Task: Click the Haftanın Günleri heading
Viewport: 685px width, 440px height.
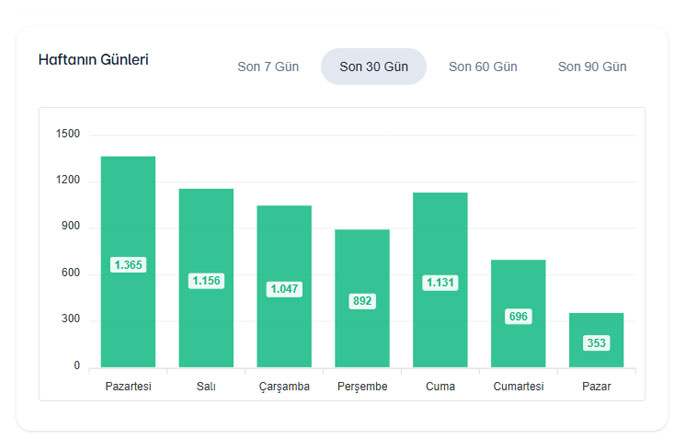Action: click(93, 60)
